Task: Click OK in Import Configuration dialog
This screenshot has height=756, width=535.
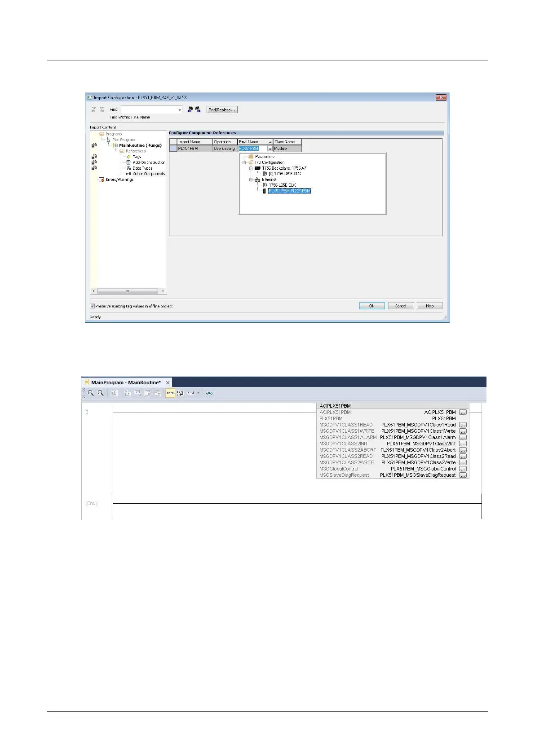Action: (x=371, y=306)
